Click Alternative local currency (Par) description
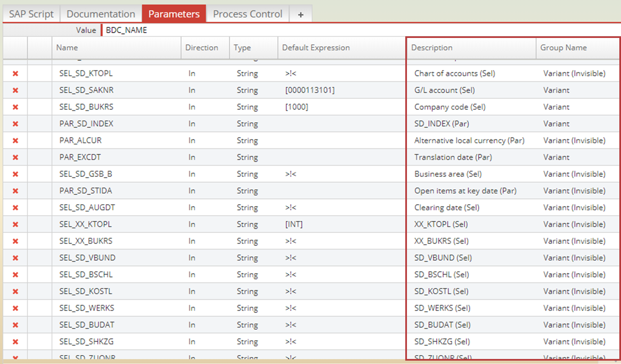This screenshot has height=364, width=621. click(x=469, y=141)
